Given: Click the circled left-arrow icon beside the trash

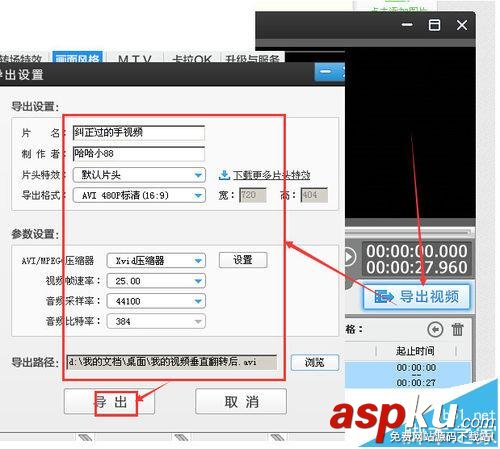Looking at the screenshot, I should click(x=435, y=329).
